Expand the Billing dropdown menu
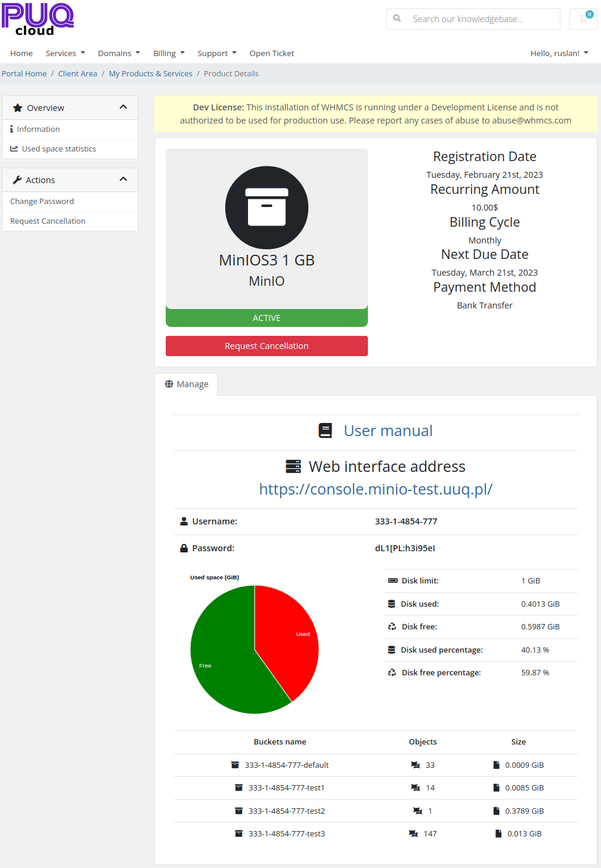Viewport: 601px width, 868px height. (169, 53)
